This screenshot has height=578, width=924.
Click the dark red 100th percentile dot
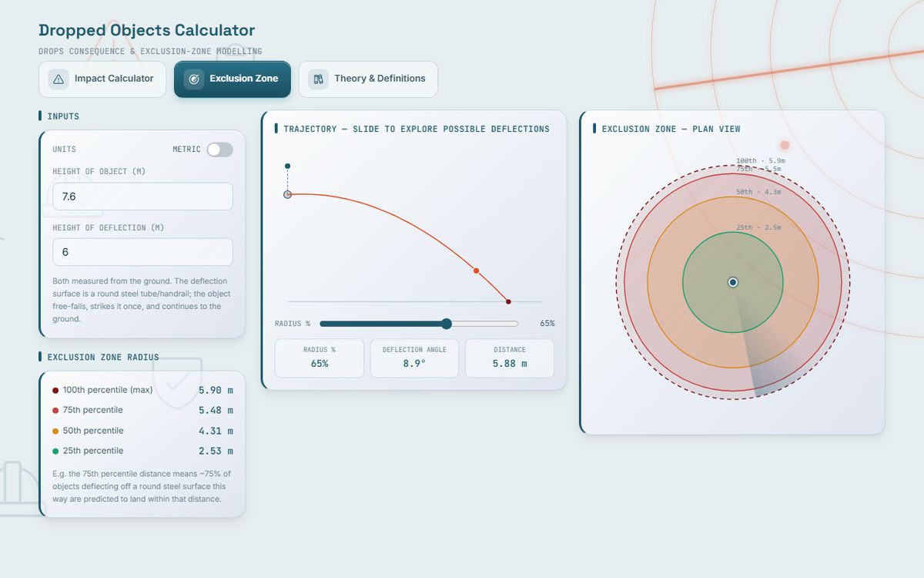tap(55, 391)
